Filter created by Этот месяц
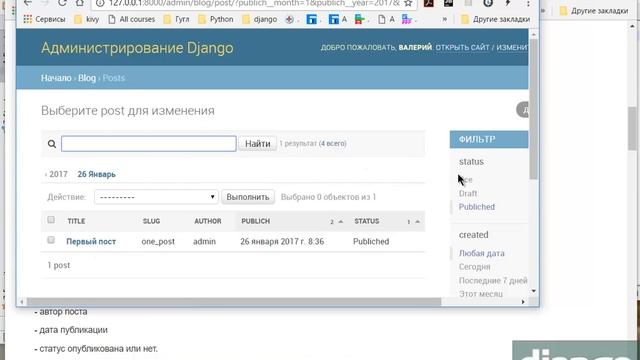640x360 pixels. (481, 294)
